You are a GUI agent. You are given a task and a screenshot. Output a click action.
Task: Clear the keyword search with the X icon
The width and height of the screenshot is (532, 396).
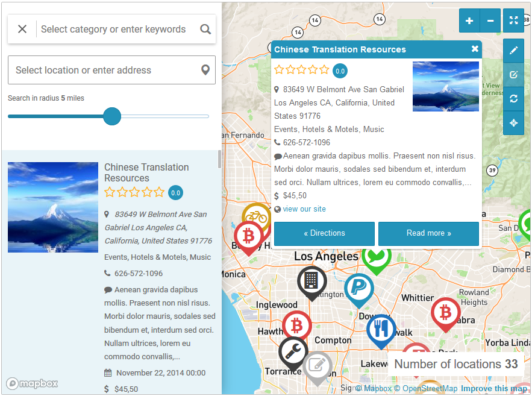[22, 29]
